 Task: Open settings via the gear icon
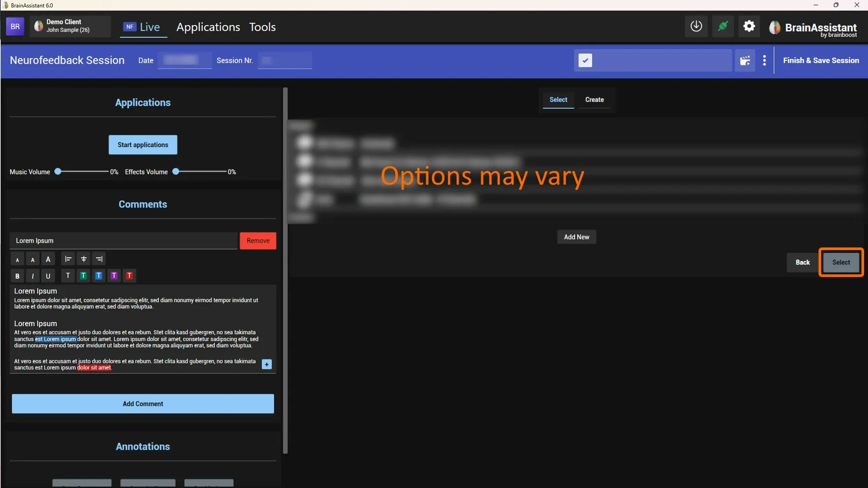click(x=749, y=26)
